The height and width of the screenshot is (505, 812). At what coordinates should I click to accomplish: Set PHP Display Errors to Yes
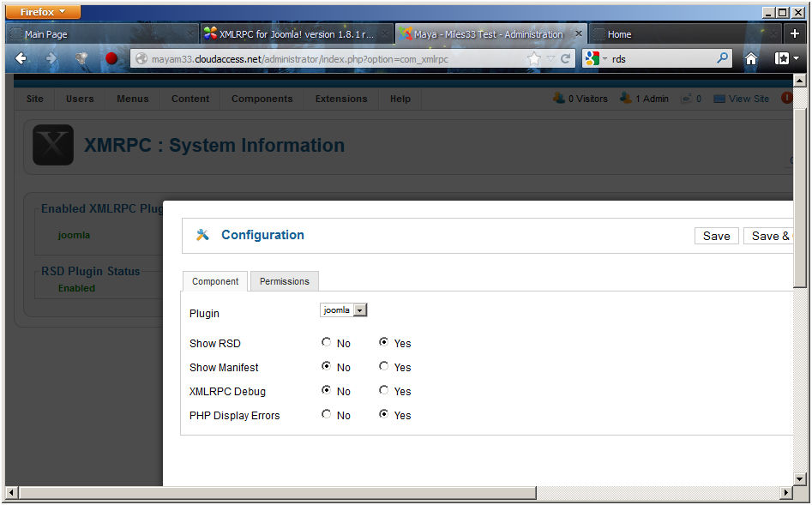coord(384,414)
